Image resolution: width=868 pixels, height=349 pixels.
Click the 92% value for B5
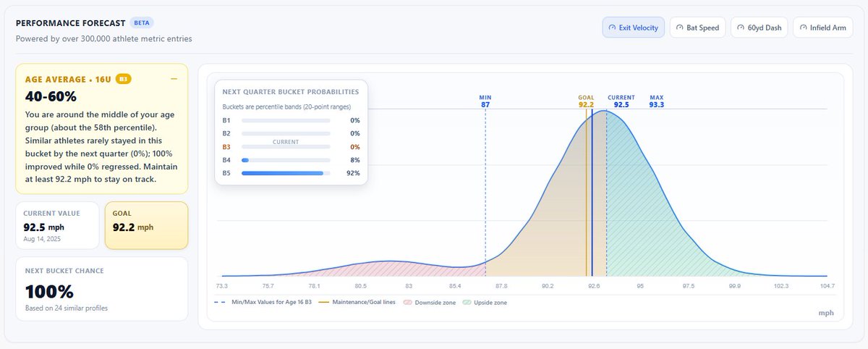[353, 173]
